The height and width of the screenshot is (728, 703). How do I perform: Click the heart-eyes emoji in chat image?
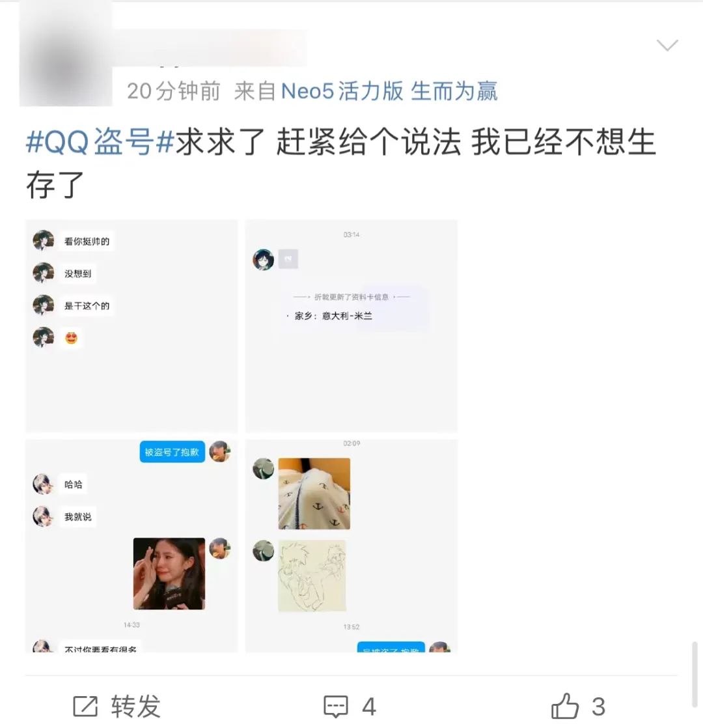click(71, 338)
